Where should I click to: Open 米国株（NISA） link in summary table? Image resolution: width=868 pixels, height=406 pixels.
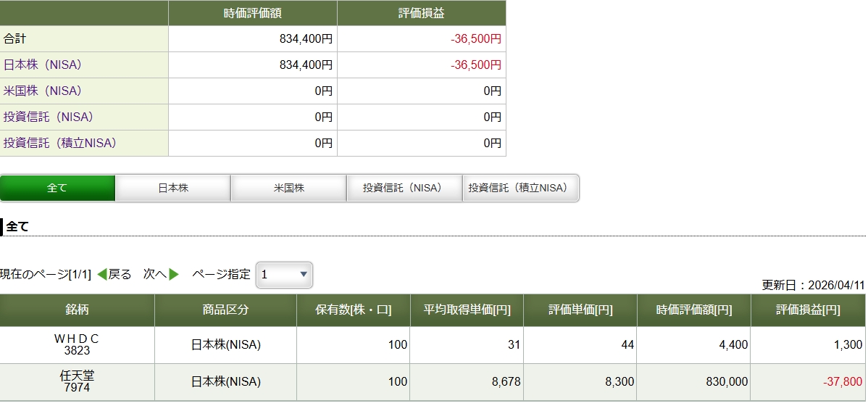pyautogui.click(x=43, y=91)
